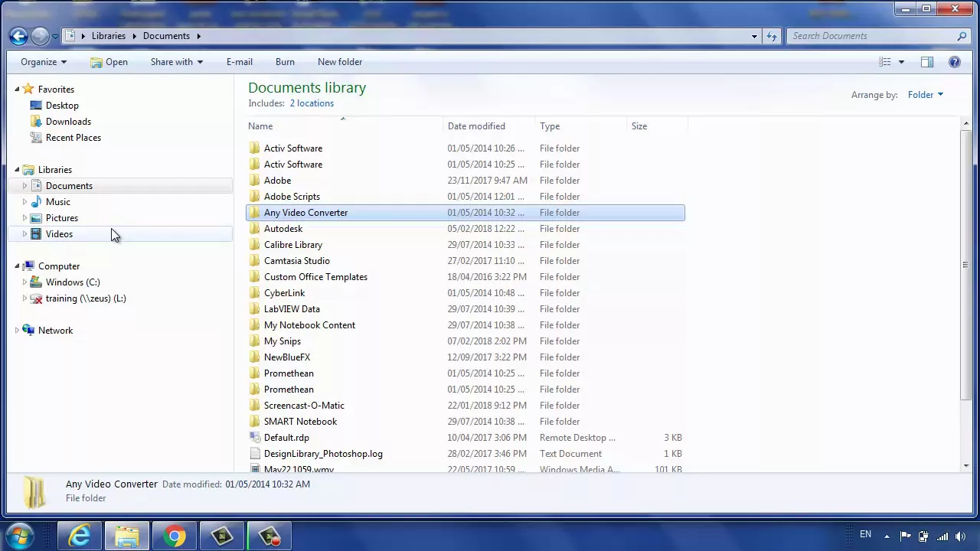Select the Desktop icon in Favorites

click(x=36, y=106)
